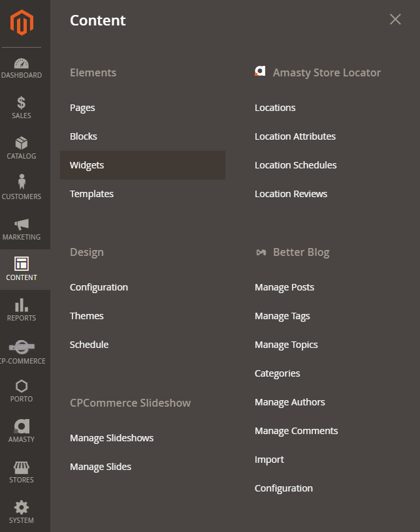Go to Manage Comments
The height and width of the screenshot is (532, 420).
[x=297, y=431]
